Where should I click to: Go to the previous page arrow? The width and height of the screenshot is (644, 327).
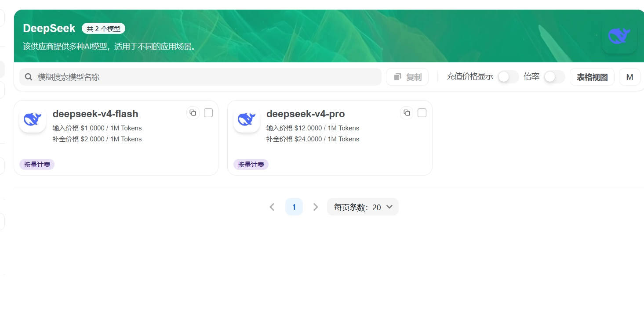(272, 207)
